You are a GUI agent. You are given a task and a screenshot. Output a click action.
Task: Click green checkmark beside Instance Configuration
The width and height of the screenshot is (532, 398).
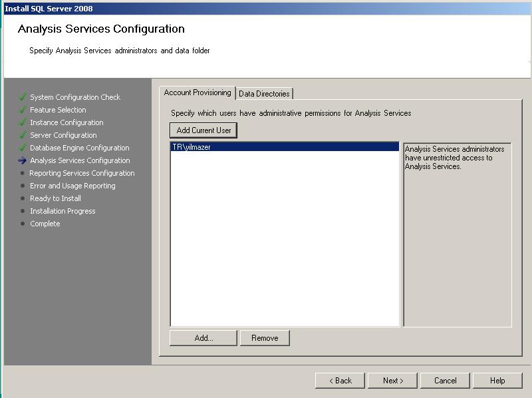tap(23, 122)
